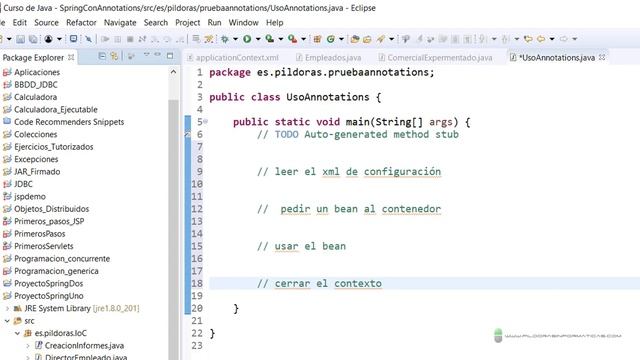The height and width of the screenshot is (360, 640).
Task: Open the Package Explorer View Menu
Action: (147, 54)
